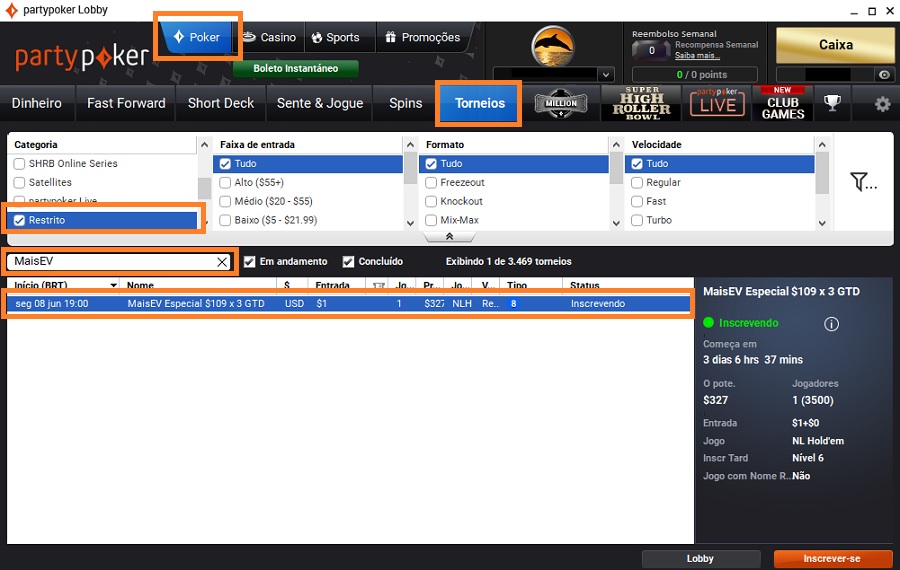This screenshot has height=570, width=900.
Task: Check Médio ($20 - $55) buy-in range
Action: pyautogui.click(x=225, y=201)
